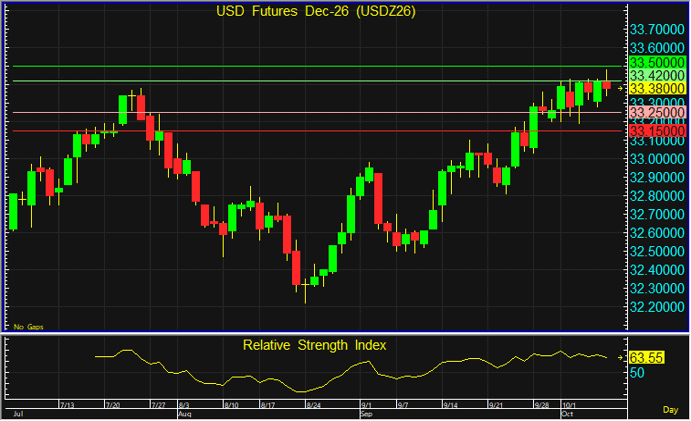This screenshot has height=421, width=691.
Task: Click the No Gaps indicator text
Action: pyautogui.click(x=29, y=327)
